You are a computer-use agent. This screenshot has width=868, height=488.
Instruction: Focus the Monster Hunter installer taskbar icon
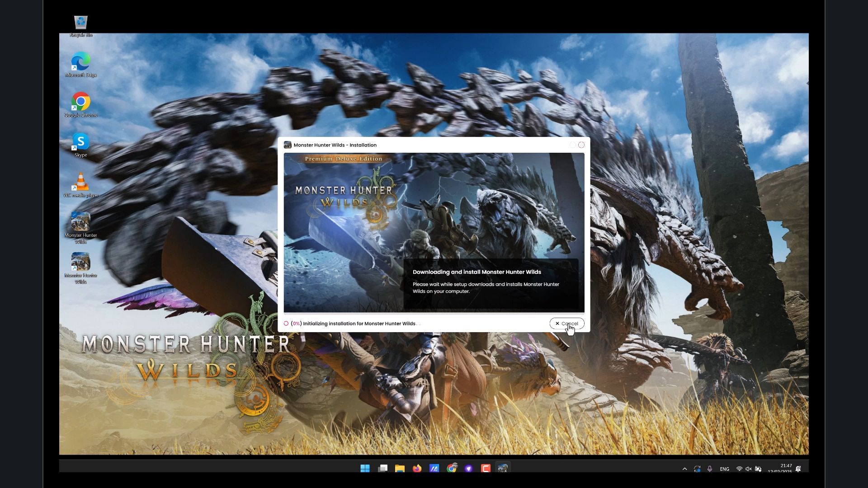coord(503,469)
